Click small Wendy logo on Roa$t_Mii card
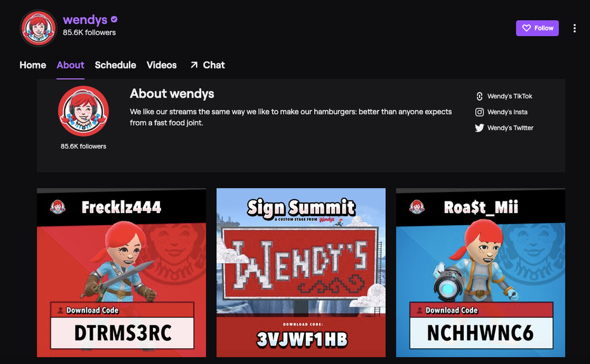Viewport: 590px width, 364px height. pyautogui.click(x=417, y=207)
